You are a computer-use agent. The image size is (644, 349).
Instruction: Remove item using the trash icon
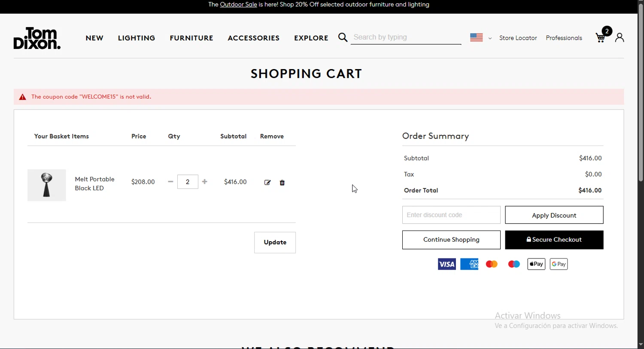click(282, 182)
